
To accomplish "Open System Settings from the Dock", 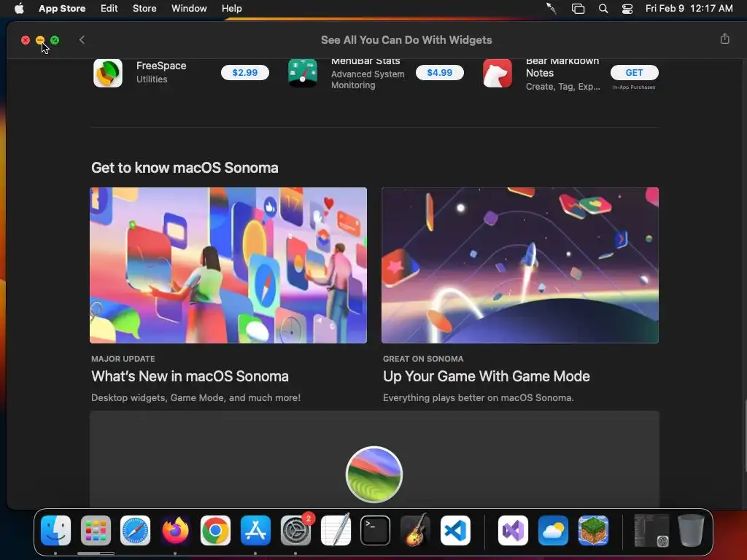I will click(x=295, y=530).
